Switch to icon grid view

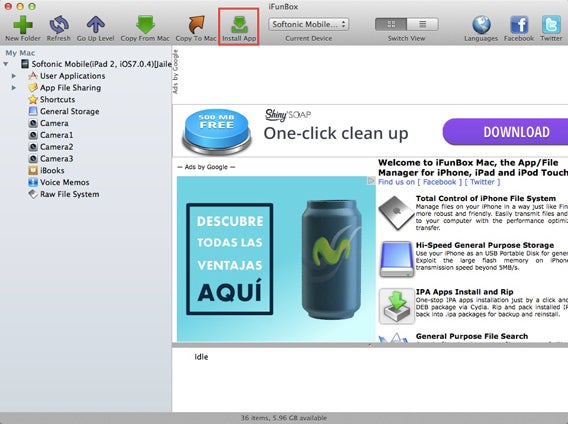(391, 24)
